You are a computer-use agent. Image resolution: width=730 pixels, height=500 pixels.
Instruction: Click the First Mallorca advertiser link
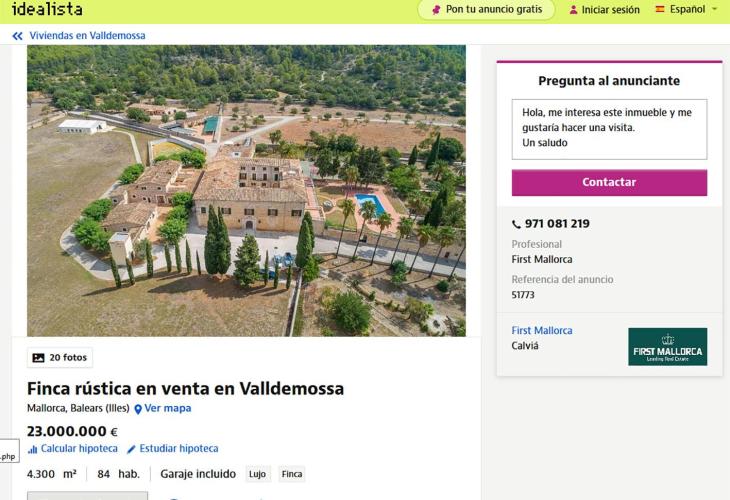click(x=542, y=331)
